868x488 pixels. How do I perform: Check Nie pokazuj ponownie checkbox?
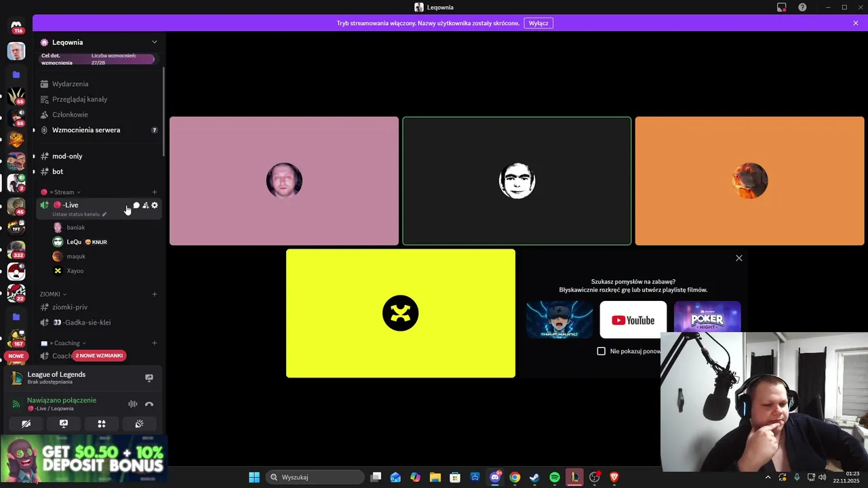tap(601, 351)
